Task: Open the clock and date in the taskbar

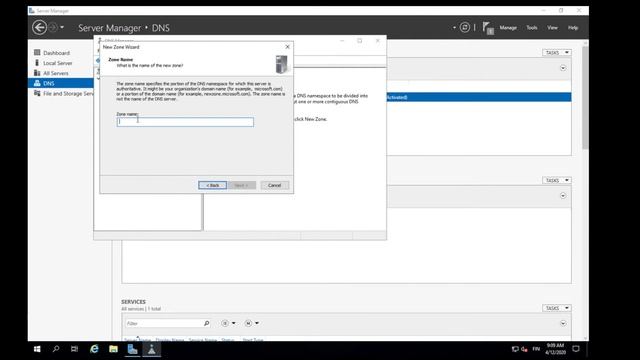Action: (555, 349)
